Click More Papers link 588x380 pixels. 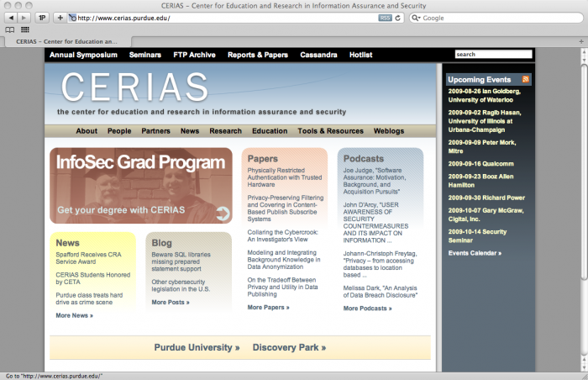pyautogui.click(x=268, y=307)
